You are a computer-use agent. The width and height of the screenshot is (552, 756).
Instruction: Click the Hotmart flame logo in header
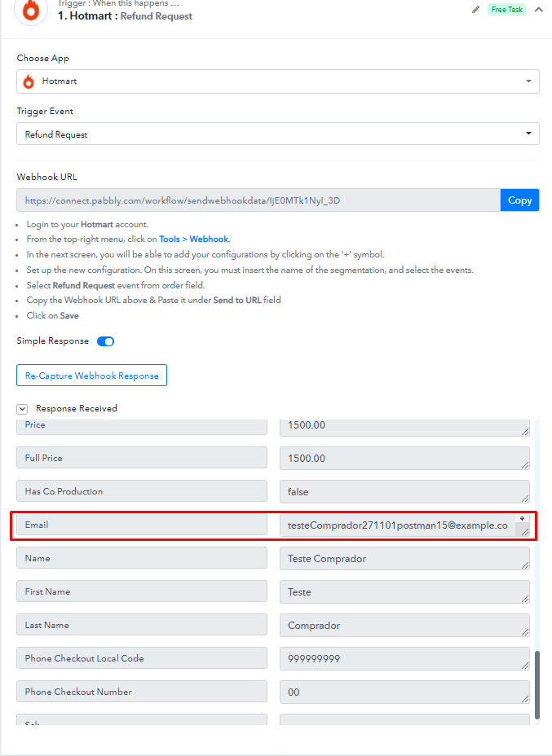pyautogui.click(x=31, y=10)
